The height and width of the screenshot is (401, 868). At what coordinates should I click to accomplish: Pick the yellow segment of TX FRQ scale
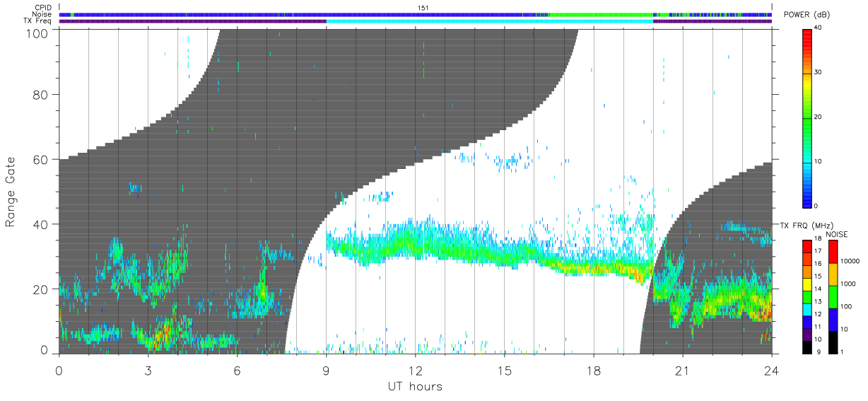click(807, 283)
